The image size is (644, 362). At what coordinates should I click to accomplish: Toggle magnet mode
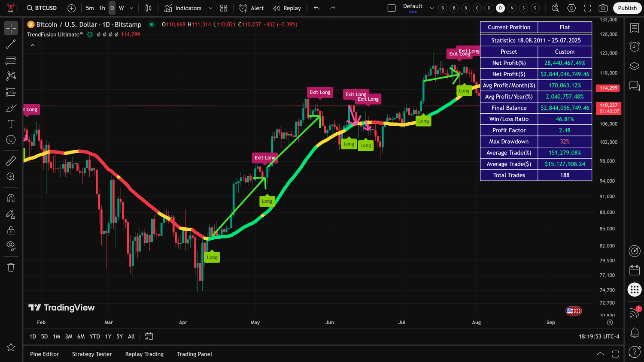coord(11,198)
